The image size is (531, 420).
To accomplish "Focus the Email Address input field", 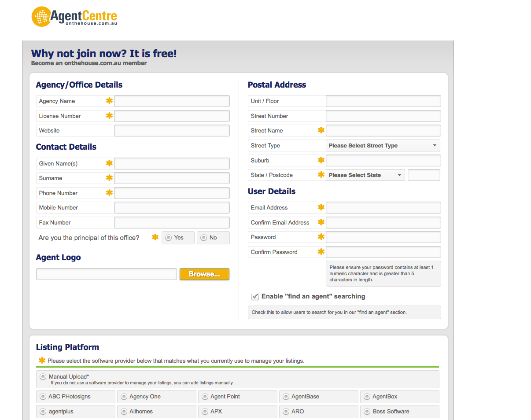I will tap(383, 208).
